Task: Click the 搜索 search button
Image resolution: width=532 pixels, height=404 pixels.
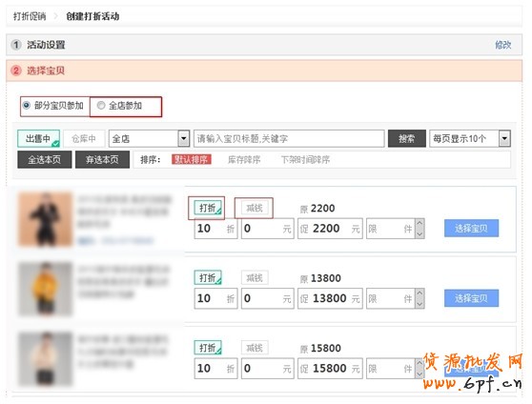Action: [x=407, y=139]
